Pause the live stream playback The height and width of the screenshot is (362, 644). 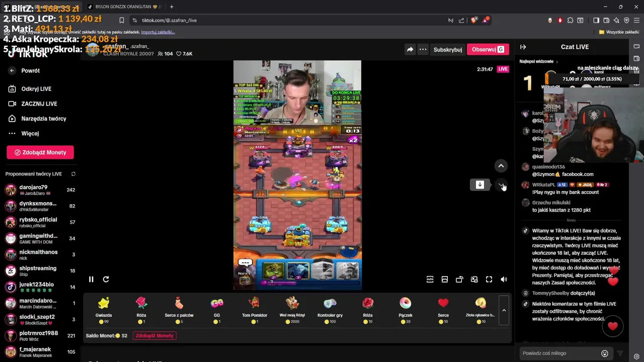point(91,279)
